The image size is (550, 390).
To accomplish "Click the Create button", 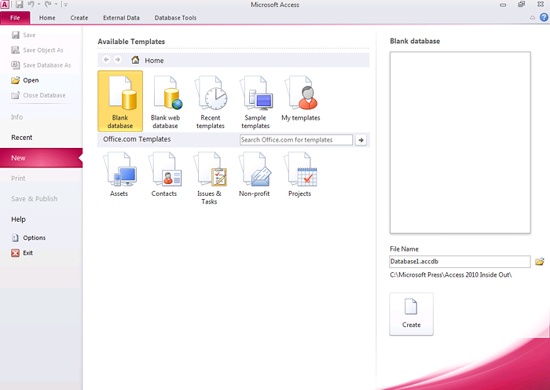I will 411,314.
